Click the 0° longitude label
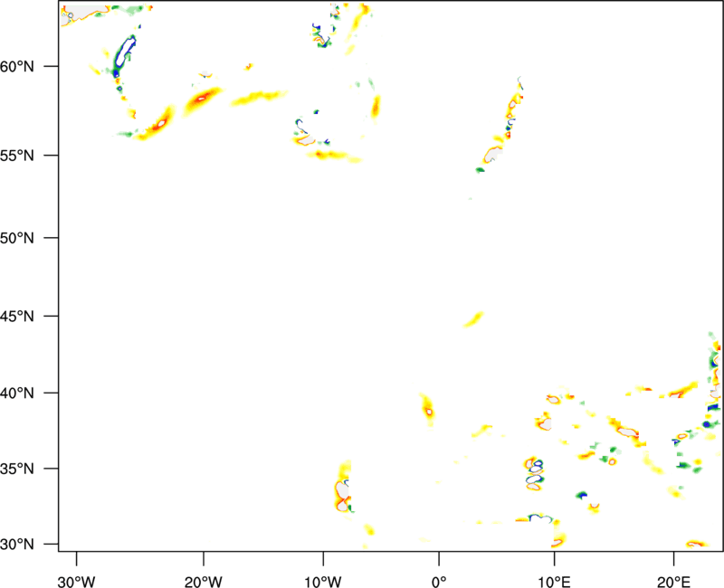The width and height of the screenshot is (724, 588). click(439, 582)
